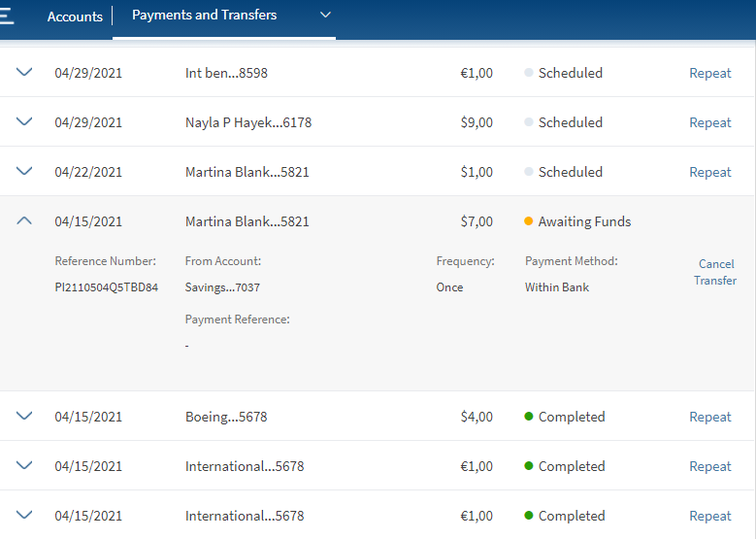Click the Savings...7037 from account
The image size is (756, 539).
tap(222, 287)
